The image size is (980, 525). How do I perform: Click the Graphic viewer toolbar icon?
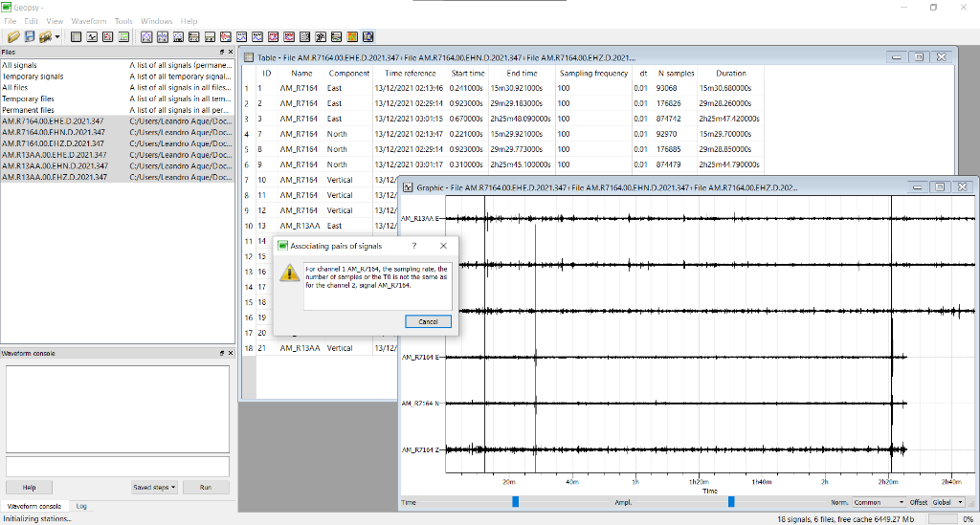click(x=93, y=36)
